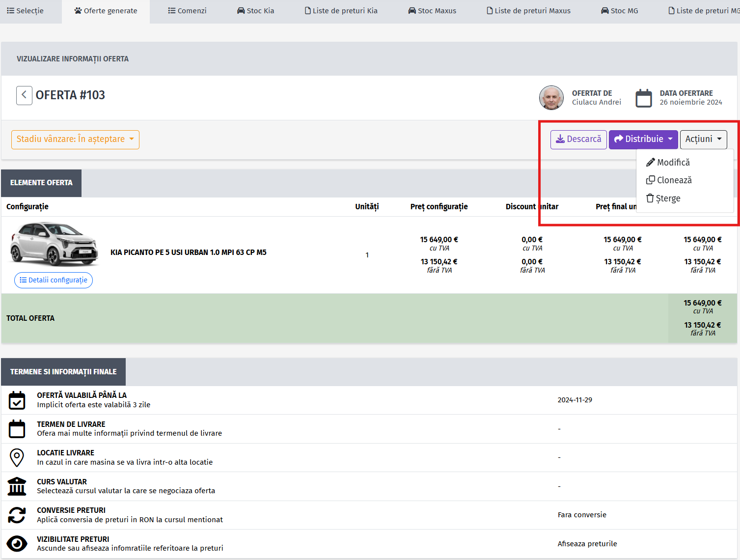Choose Clonează from the Acțiuni menu
The width and height of the screenshot is (740, 560).
685,180
